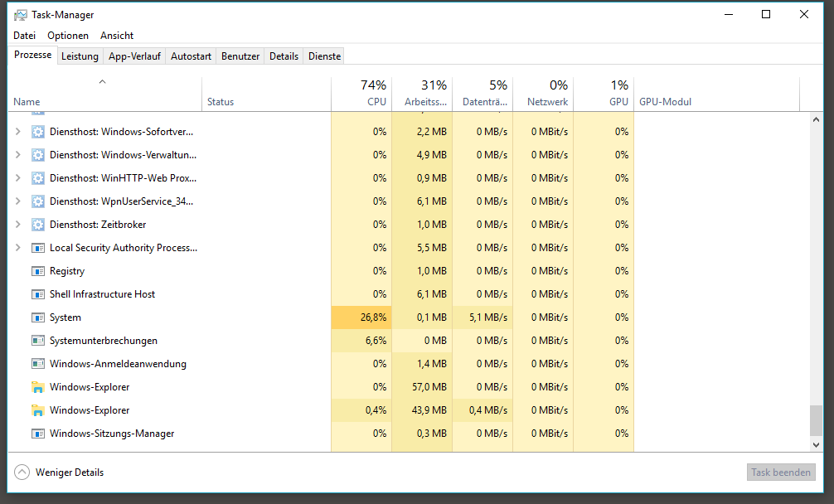
Task: Expand Local Security Authority Process row
Action: pyautogui.click(x=18, y=248)
